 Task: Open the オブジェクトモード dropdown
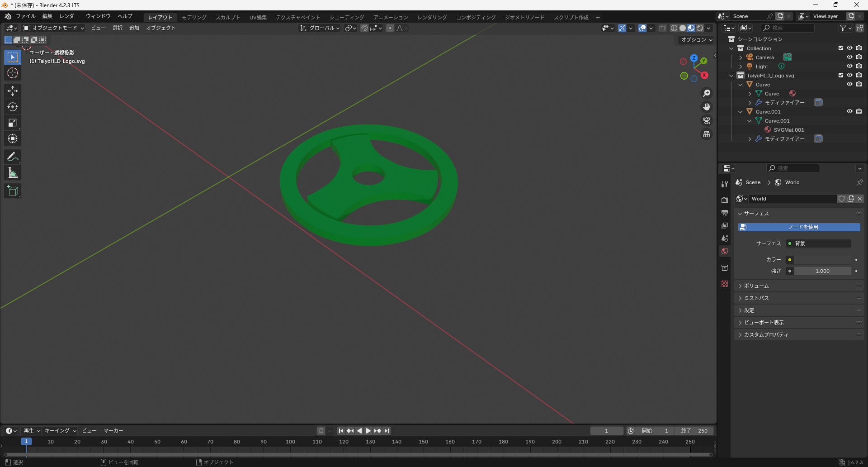pyautogui.click(x=54, y=28)
